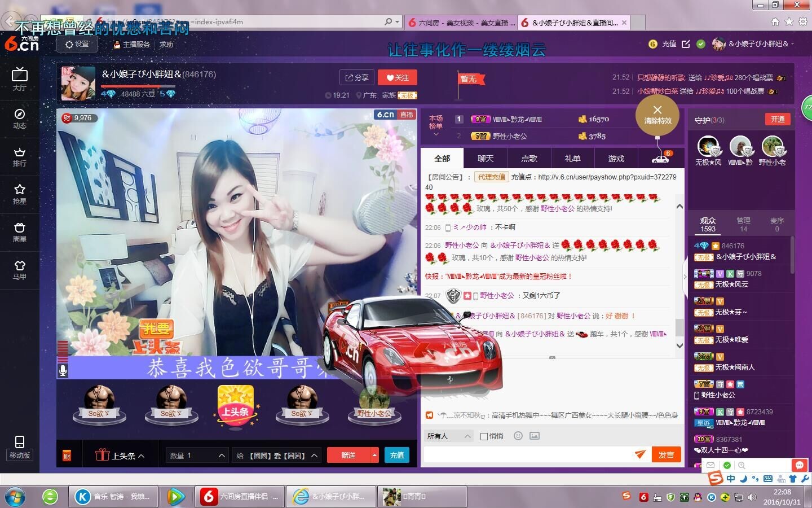The image size is (812, 508).
Task: Switch to the 聊天 chat tab
Action: point(486,159)
